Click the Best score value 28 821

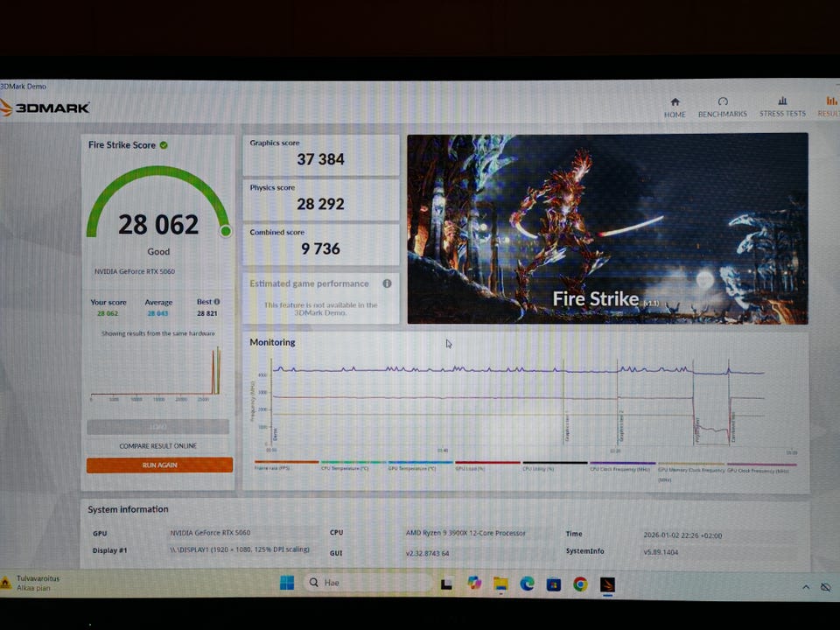206,313
